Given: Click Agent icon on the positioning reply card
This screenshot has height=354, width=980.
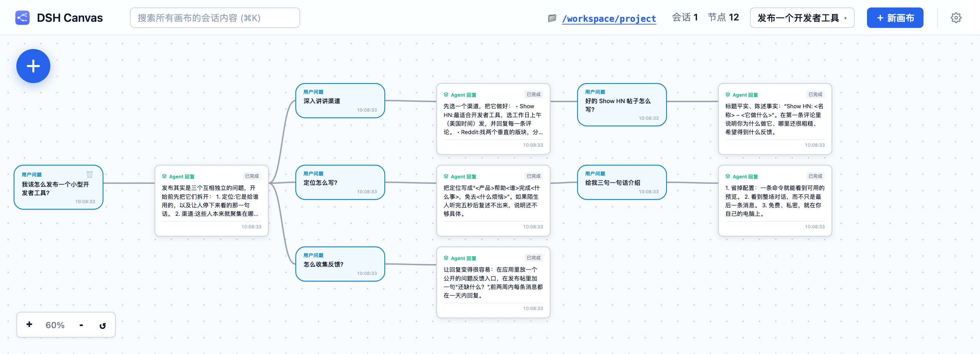Looking at the screenshot, I should (446, 176).
